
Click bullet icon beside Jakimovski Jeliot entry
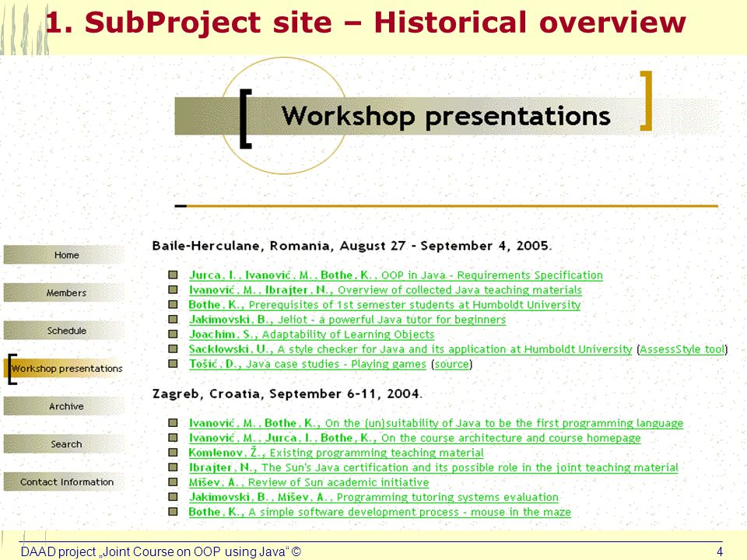[173, 319]
